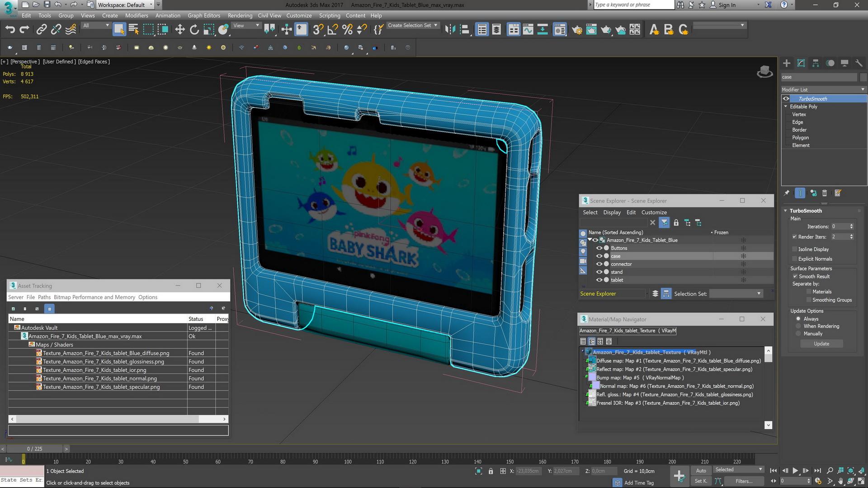The height and width of the screenshot is (488, 868).
Task: Click the time slider 0 / 225 handle
Action: (34, 449)
